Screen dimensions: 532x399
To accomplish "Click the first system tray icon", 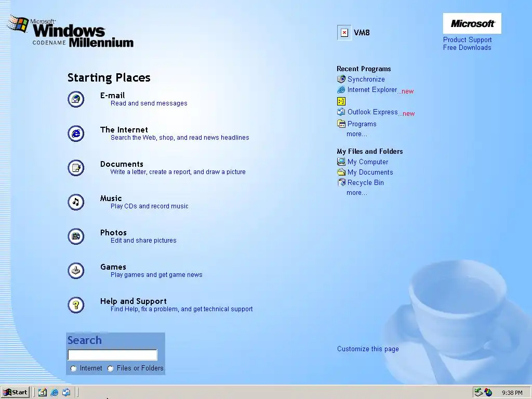I will tap(478, 392).
